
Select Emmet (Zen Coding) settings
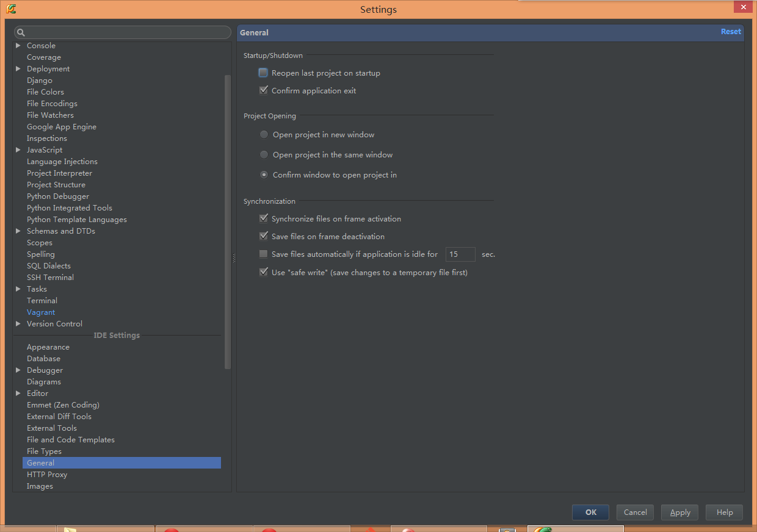click(x=63, y=405)
